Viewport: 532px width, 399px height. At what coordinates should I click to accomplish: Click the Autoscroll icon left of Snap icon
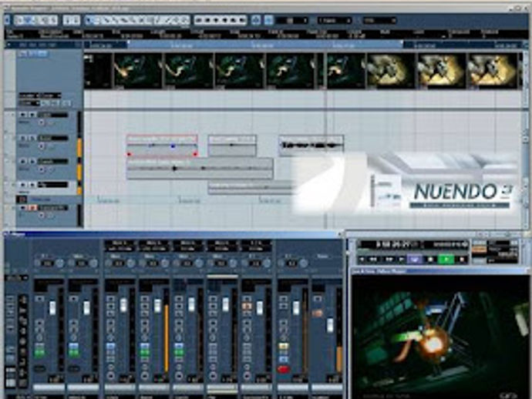[x=256, y=20]
